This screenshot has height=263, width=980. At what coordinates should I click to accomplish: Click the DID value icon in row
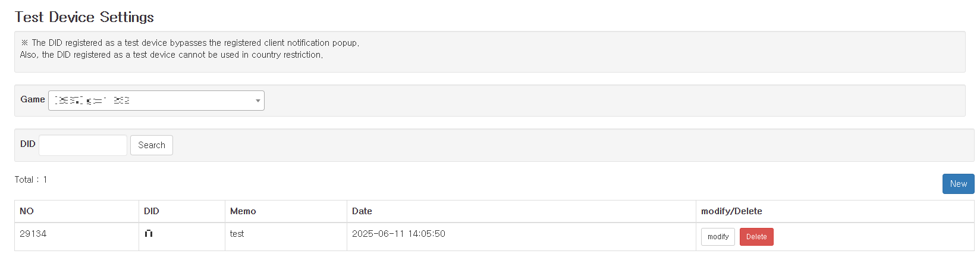(149, 234)
